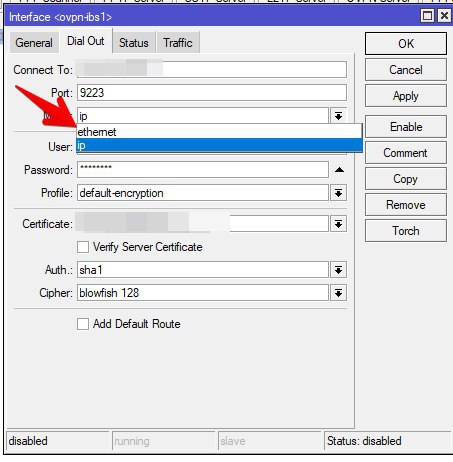Image resolution: width=453 pixels, height=462 pixels.
Task: Click the Auth. field showing sha1
Action: [203, 270]
